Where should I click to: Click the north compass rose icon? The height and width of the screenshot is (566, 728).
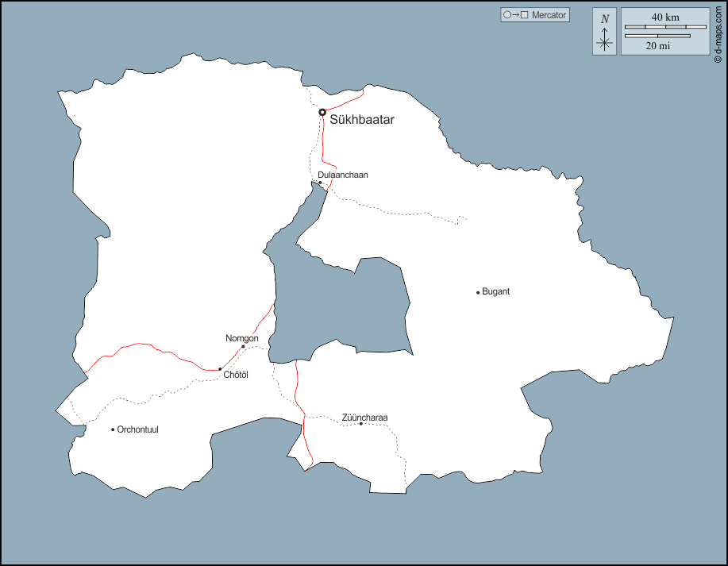pyautogui.click(x=604, y=32)
